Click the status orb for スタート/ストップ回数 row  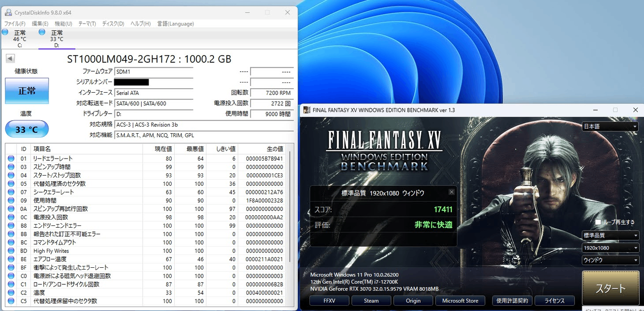pos(11,175)
